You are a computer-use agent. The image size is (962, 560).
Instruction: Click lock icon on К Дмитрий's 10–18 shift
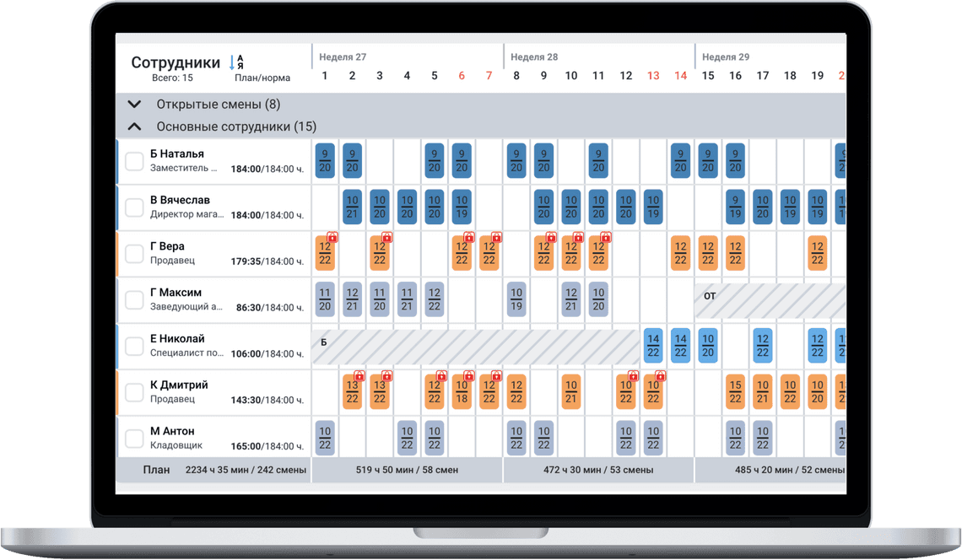[x=469, y=376]
